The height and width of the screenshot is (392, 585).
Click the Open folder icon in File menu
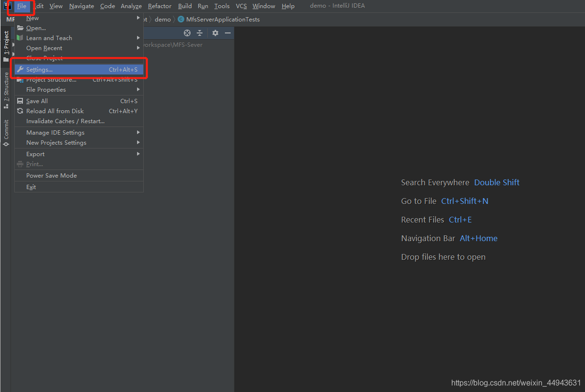[x=20, y=28]
